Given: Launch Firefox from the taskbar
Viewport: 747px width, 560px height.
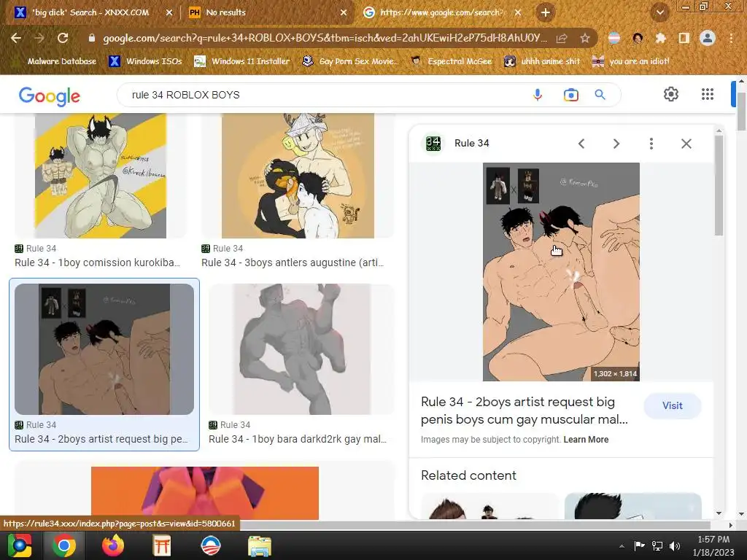Looking at the screenshot, I should 113,545.
